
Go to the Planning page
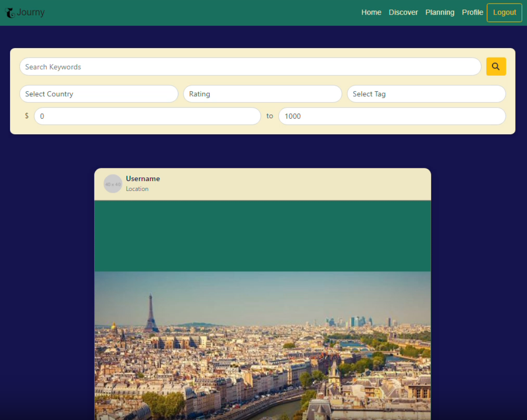tap(440, 12)
